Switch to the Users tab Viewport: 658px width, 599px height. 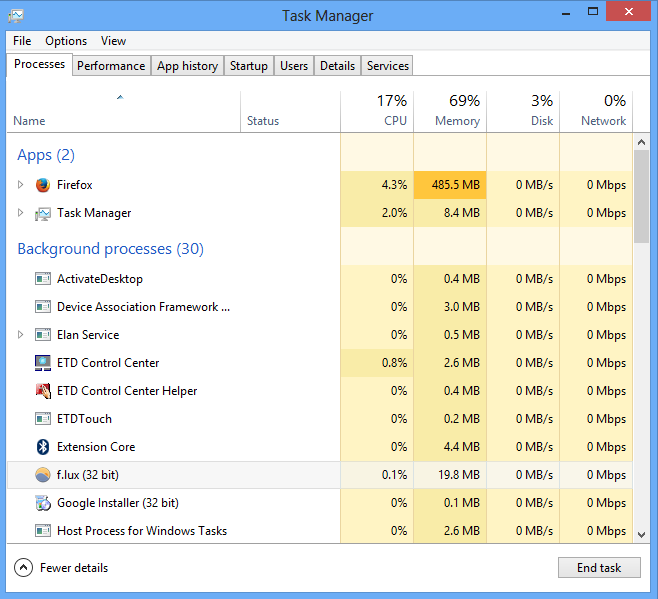[x=294, y=66]
